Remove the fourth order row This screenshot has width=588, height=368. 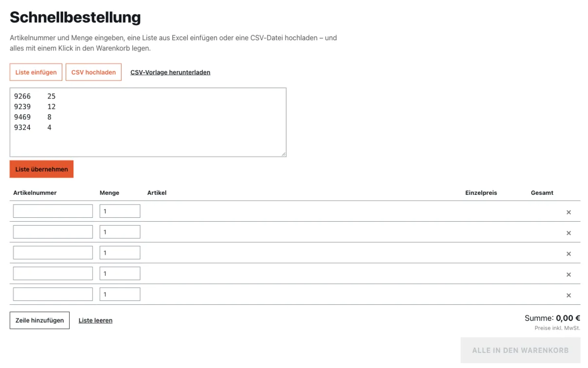(x=568, y=275)
